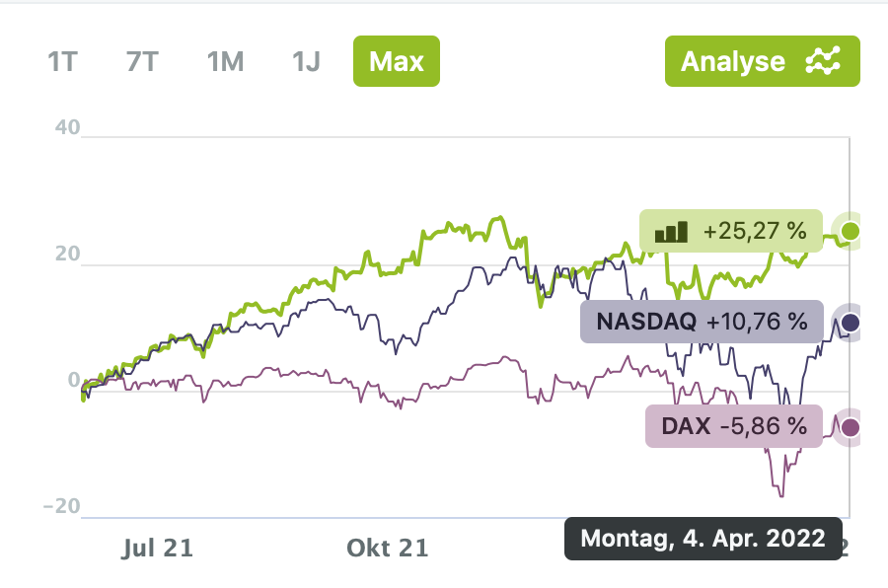
Task: Open the Analyse button
Action: [762, 61]
